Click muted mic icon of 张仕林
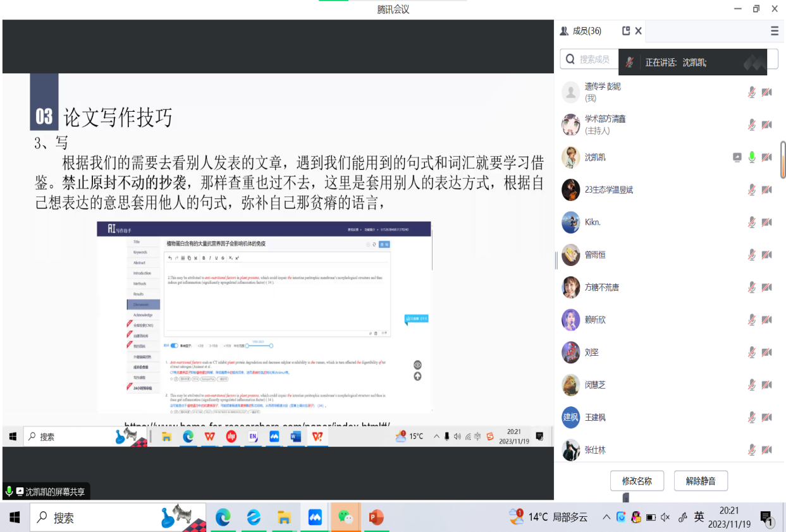 click(751, 450)
